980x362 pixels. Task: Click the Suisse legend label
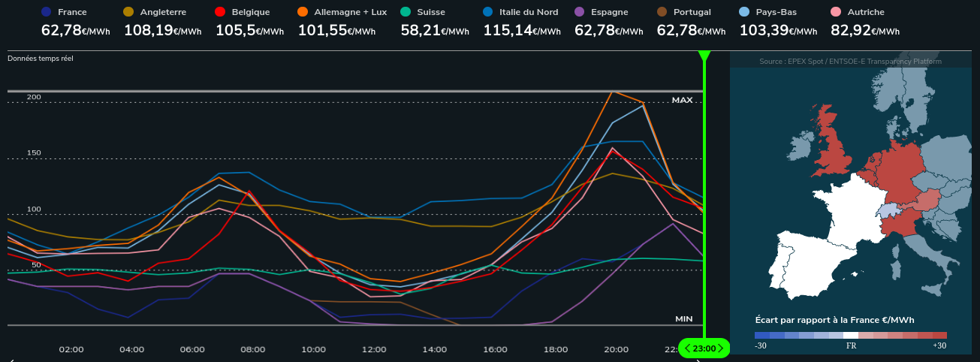(x=431, y=12)
